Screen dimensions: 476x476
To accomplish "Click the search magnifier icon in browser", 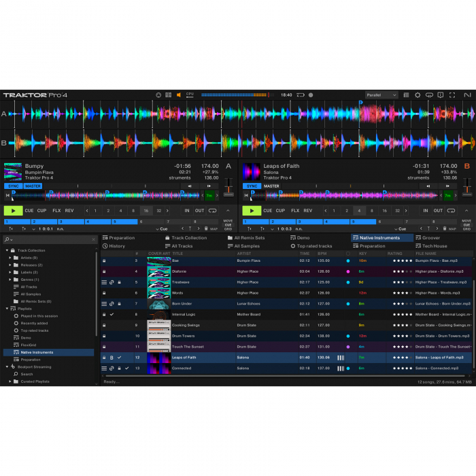I will tap(7, 240).
